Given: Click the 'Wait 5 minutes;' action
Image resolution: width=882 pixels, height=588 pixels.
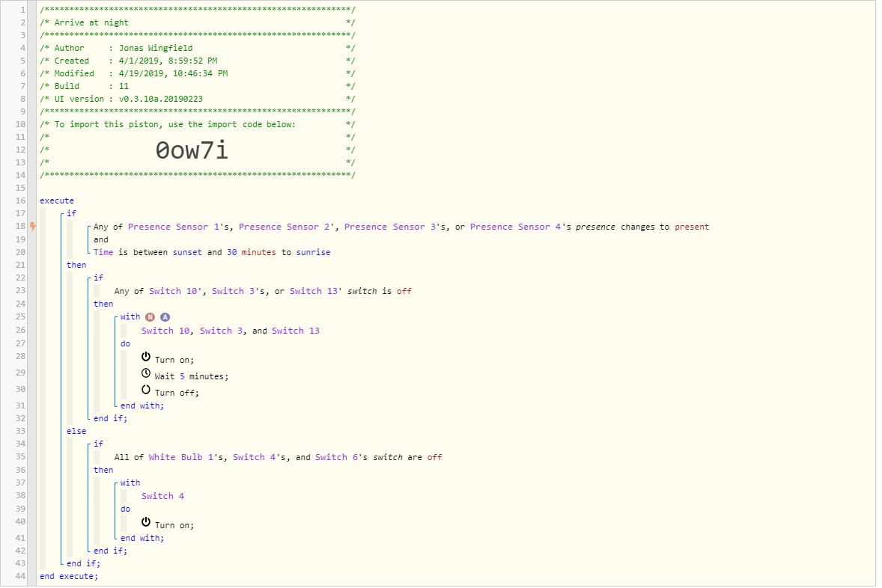Looking at the screenshot, I should (192, 376).
